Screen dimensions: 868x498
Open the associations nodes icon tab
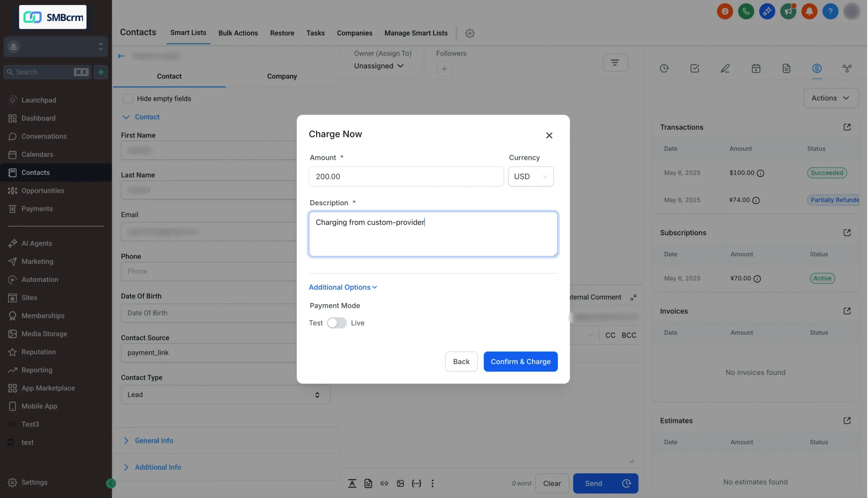847,69
